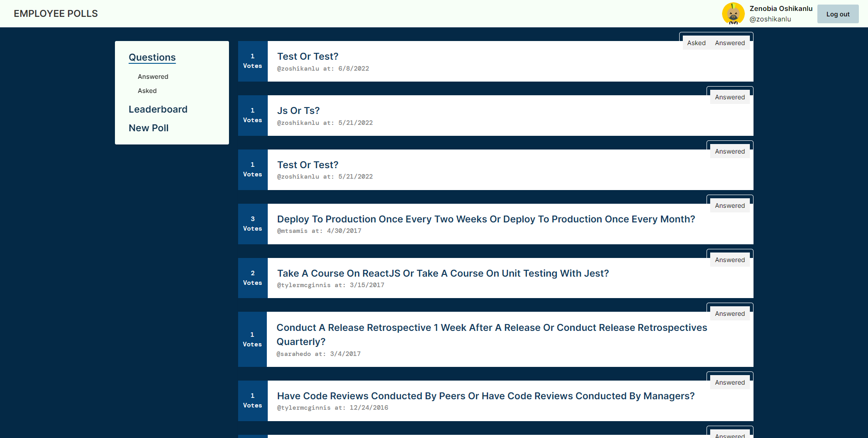Open the New Poll page

[148, 128]
